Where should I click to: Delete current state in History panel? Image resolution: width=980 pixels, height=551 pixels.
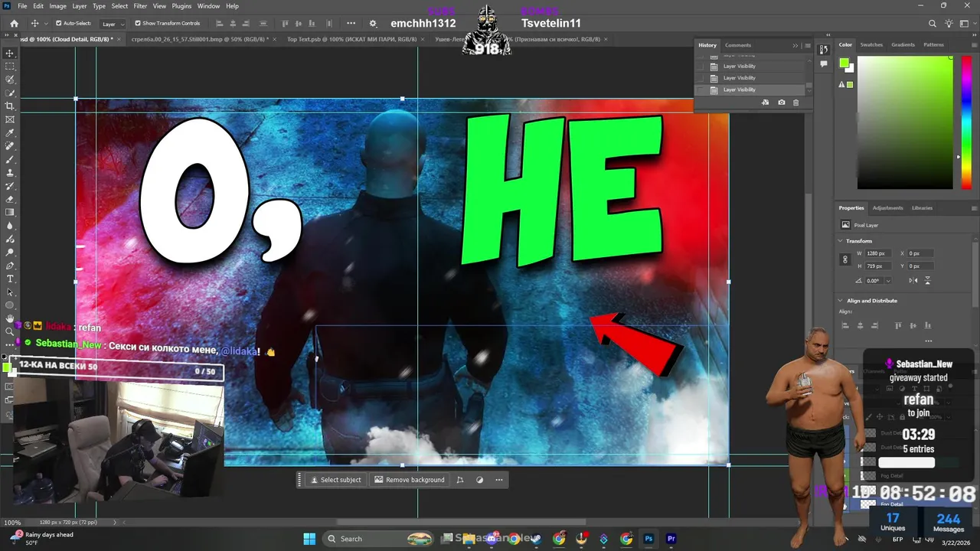tap(795, 103)
